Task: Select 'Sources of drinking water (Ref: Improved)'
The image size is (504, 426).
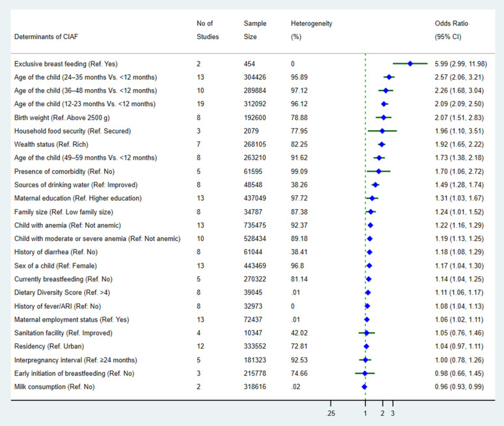Action: click(76, 185)
